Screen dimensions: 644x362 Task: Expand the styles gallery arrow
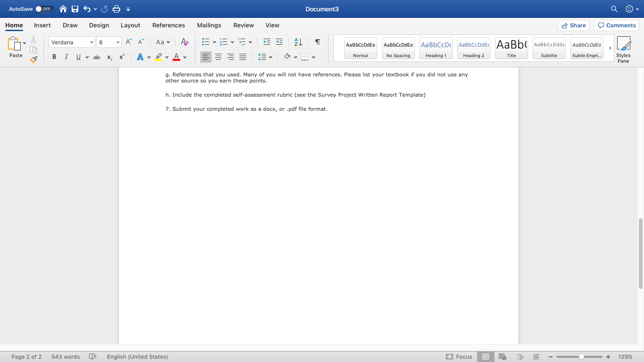(x=610, y=48)
